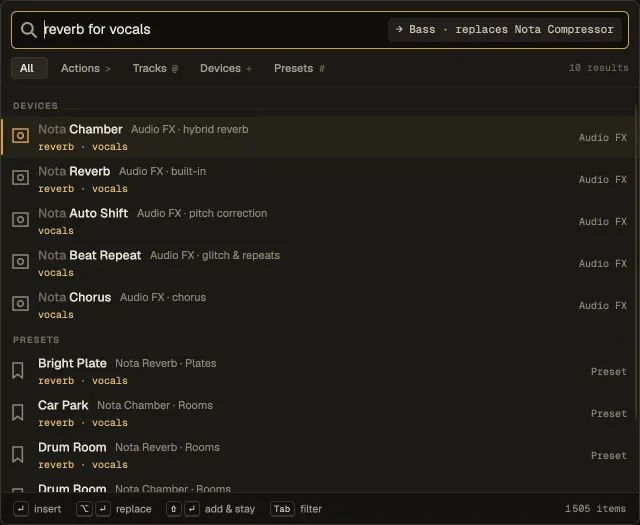The width and height of the screenshot is (640, 525).
Task: Click the shift key icon beside add & stay
Action: [174, 509]
